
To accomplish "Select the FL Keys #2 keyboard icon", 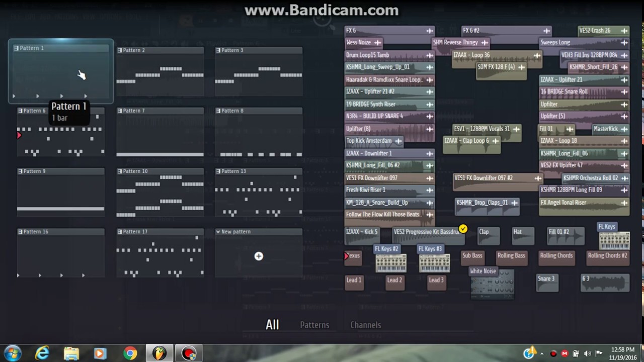I will click(x=391, y=263).
